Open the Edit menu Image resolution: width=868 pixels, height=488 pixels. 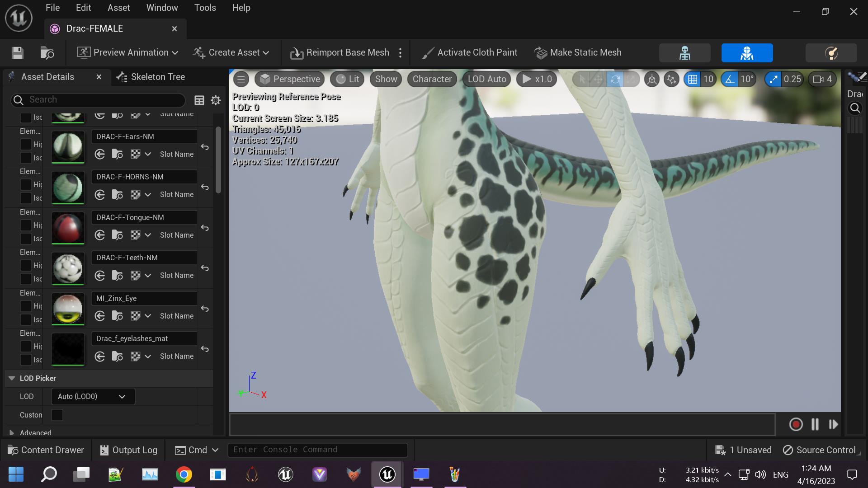coord(83,8)
